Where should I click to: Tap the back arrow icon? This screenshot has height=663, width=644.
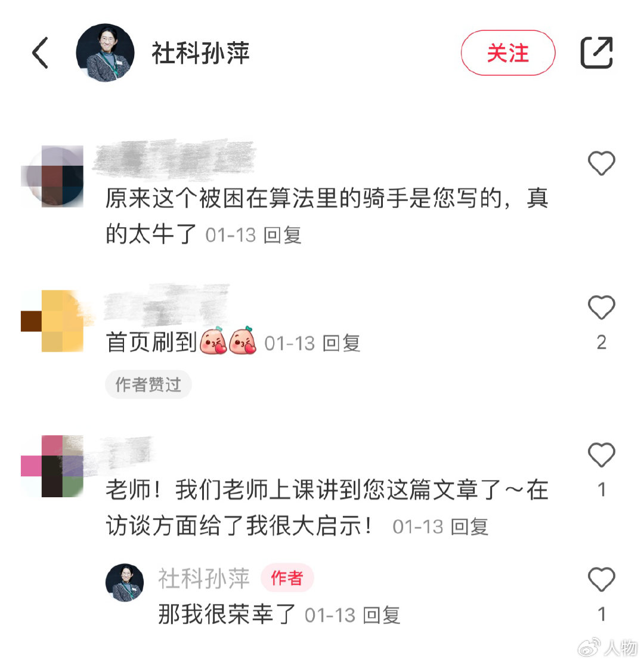pos(41,53)
